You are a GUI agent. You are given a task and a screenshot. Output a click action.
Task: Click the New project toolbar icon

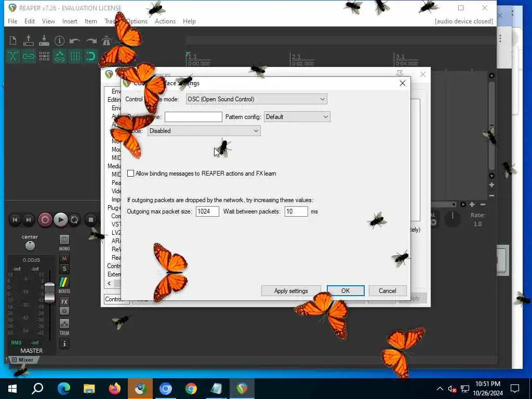pos(13,41)
